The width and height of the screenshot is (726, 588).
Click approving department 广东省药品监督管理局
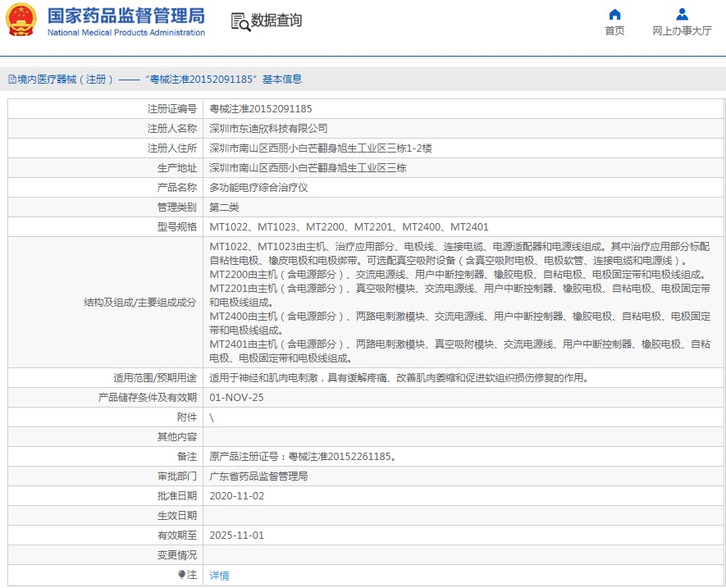[x=258, y=476]
